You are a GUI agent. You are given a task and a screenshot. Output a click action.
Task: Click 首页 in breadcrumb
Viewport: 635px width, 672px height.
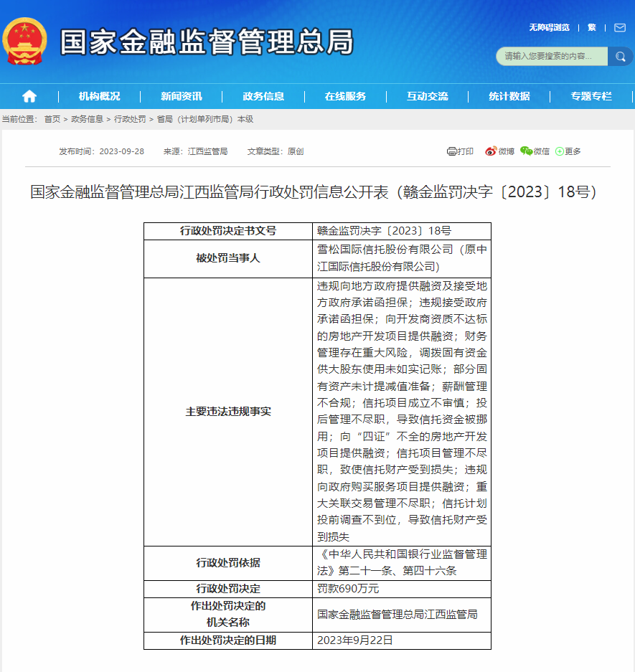coord(52,119)
